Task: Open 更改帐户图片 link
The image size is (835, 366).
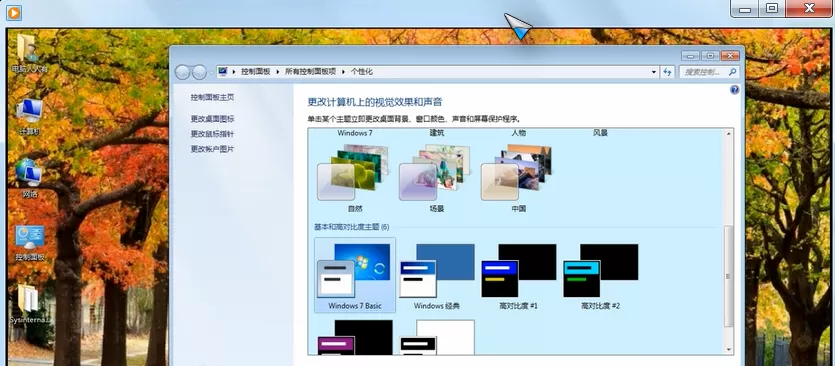Action: [x=212, y=149]
